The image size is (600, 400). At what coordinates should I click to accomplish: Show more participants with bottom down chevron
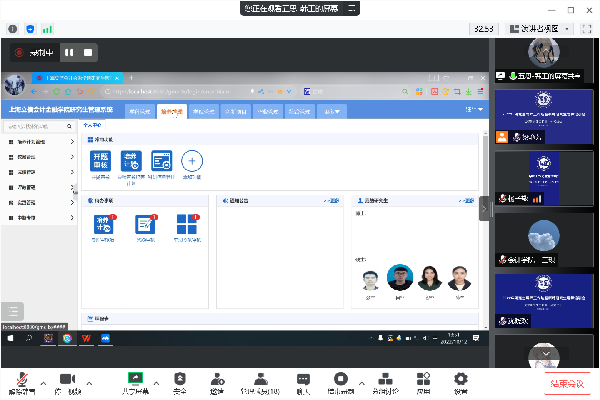pyautogui.click(x=546, y=354)
